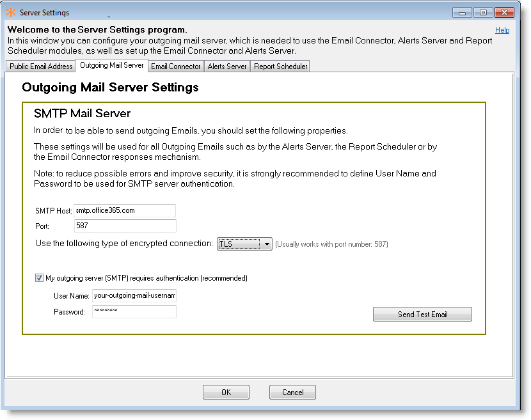View the Outgoing Mail Server tab

[111, 65]
